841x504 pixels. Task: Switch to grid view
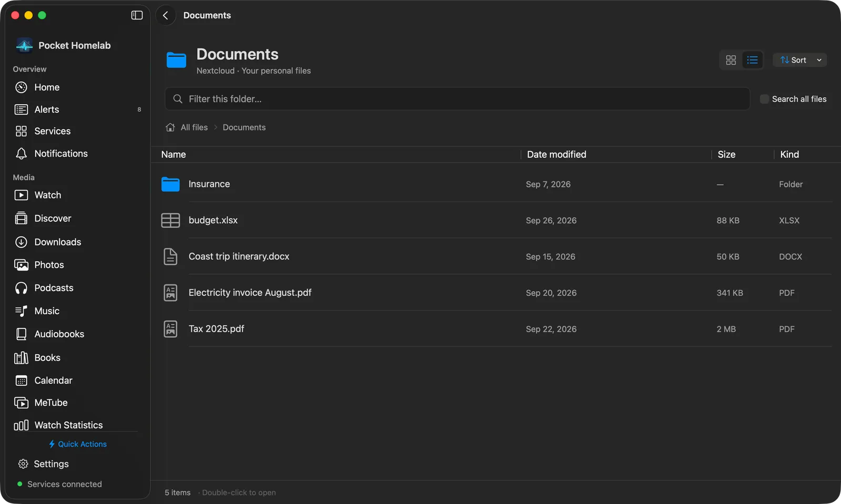coord(731,60)
